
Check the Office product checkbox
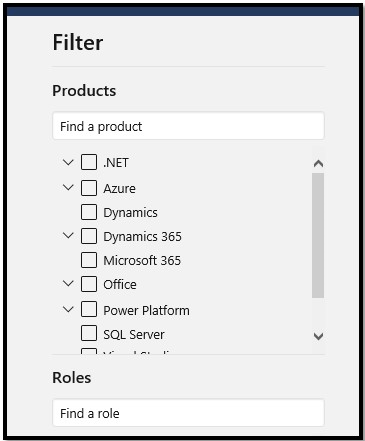89,284
